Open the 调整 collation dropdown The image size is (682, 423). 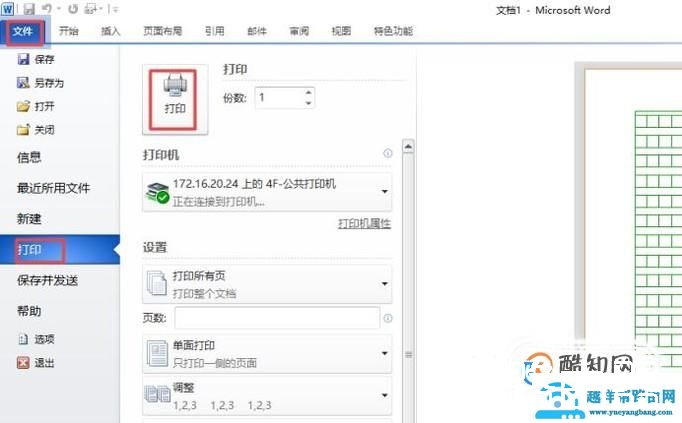[267, 396]
